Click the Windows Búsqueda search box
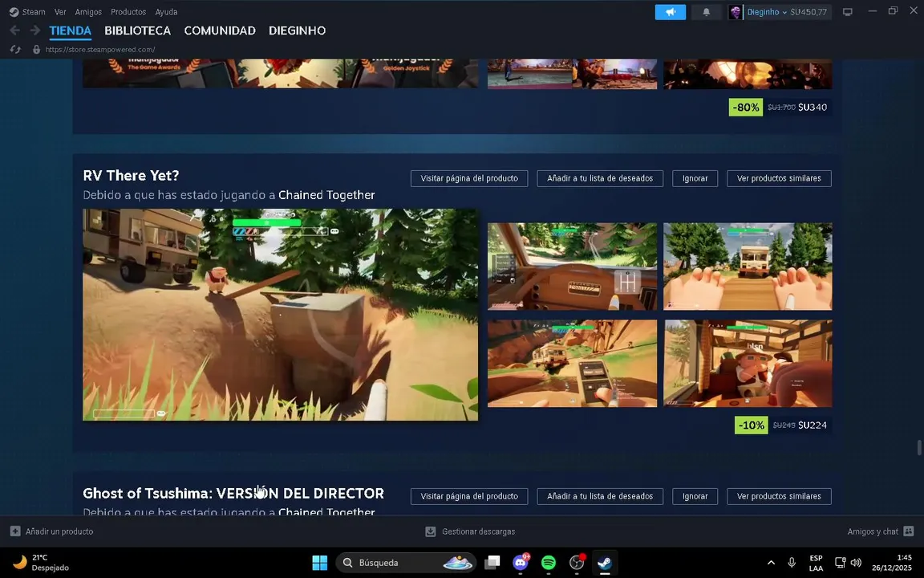Screen dimensions: 924x578 [407, 563]
